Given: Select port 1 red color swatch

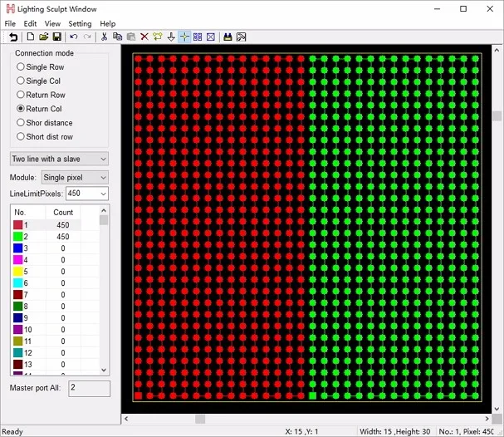Looking at the screenshot, I should point(17,225).
